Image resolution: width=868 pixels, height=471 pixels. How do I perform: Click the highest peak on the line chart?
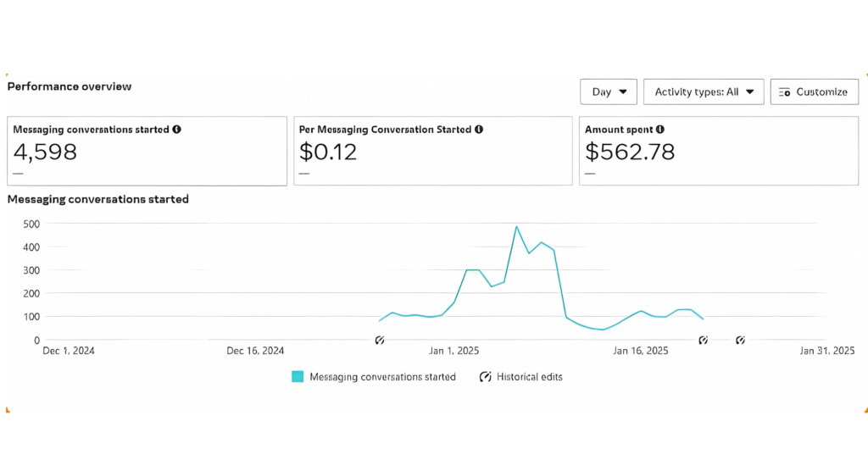point(516,226)
